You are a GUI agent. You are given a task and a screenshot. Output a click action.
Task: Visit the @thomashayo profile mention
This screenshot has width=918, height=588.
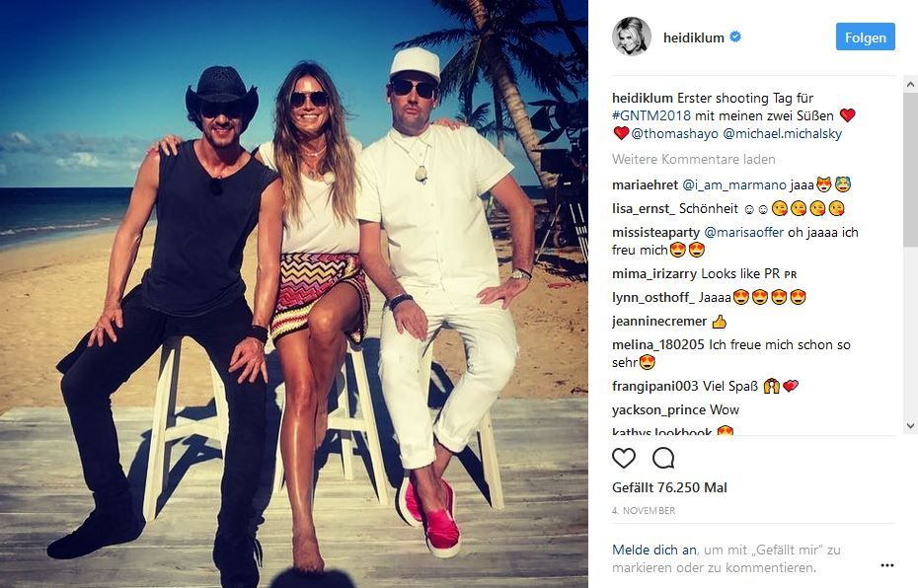click(674, 133)
